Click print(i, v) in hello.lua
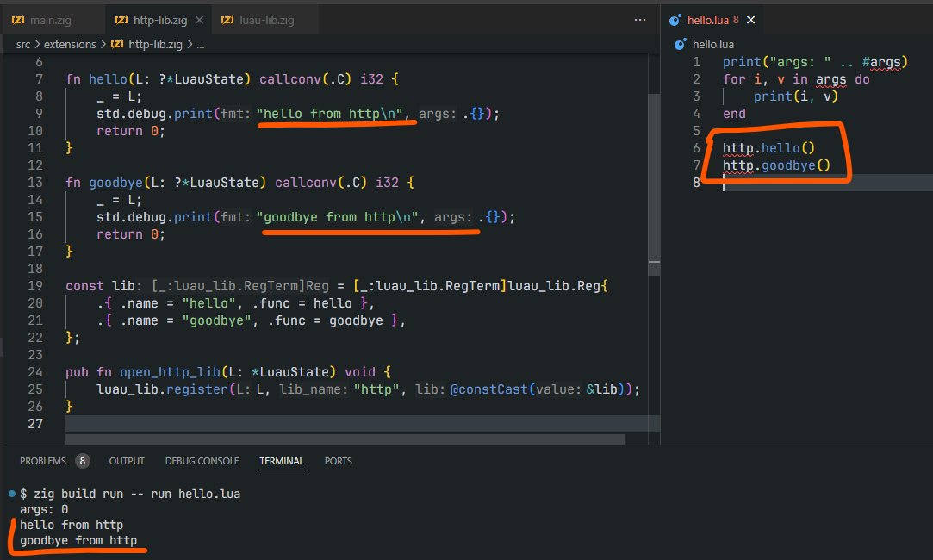 795,96
